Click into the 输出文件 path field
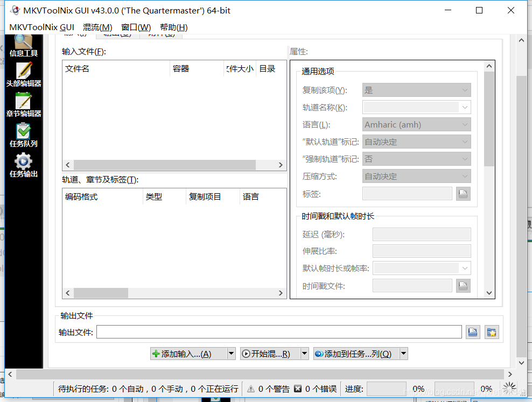532x402 pixels. [279, 332]
